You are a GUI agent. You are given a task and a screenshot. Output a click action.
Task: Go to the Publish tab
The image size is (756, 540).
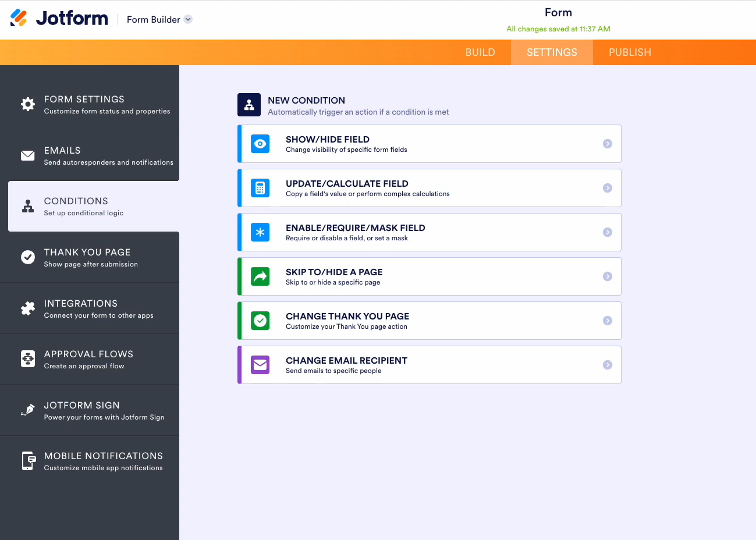(630, 52)
